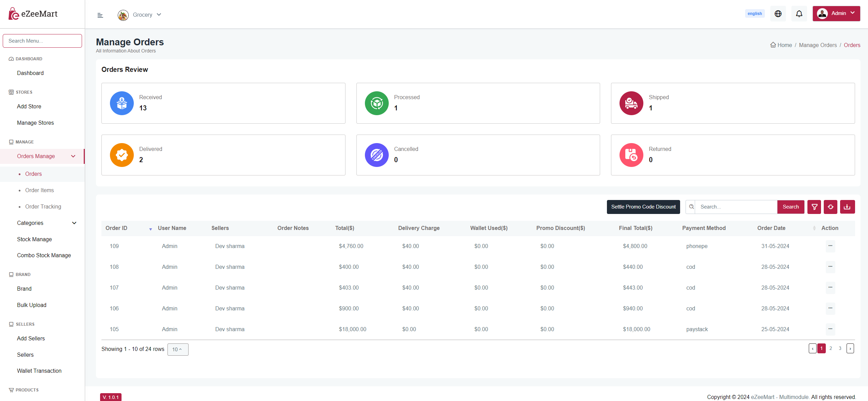Expand the Admin profile dropdown
This screenshot has height=401, width=868.
[836, 14]
